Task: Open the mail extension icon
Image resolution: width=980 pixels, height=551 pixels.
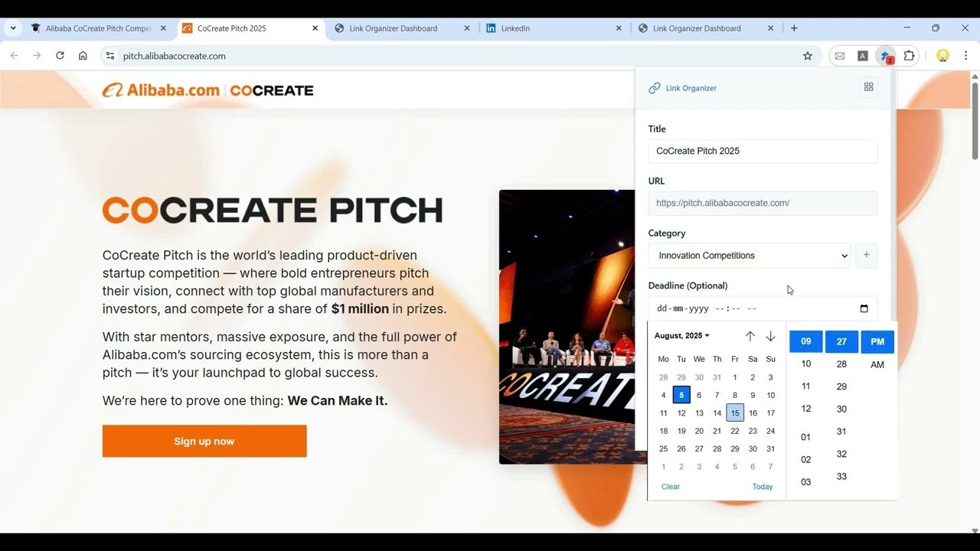Action: tap(840, 56)
